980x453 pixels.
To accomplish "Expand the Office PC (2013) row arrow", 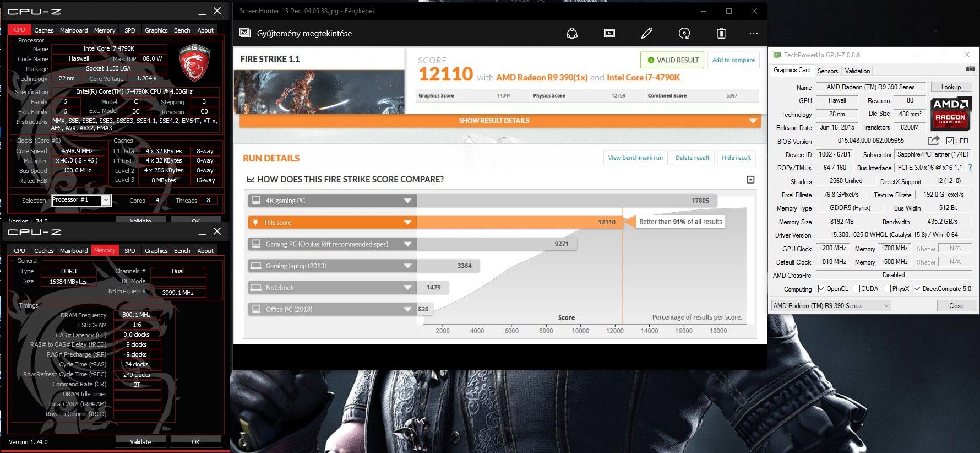I will pos(407,309).
